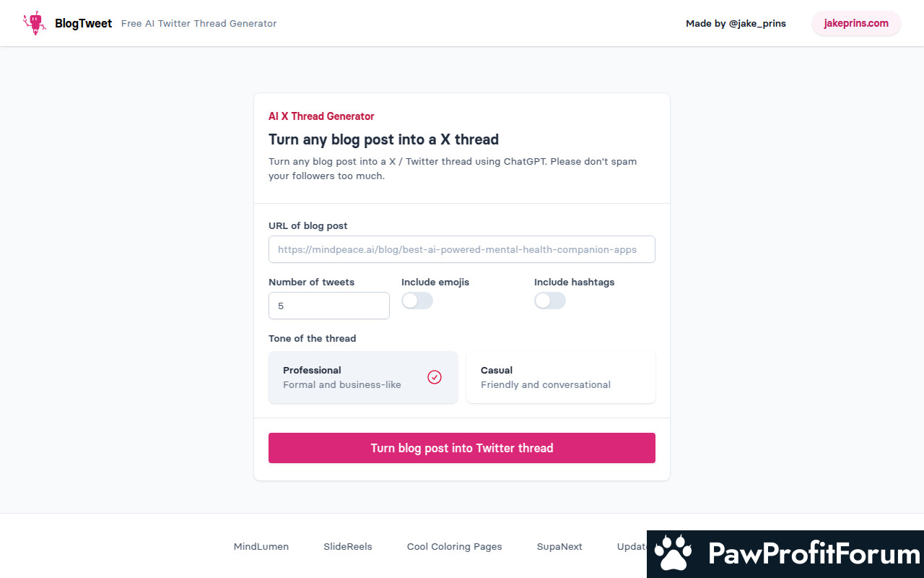This screenshot has height=578, width=924.
Task: Click Free AI Twitter Thread Generator tagline
Action: click(x=199, y=23)
